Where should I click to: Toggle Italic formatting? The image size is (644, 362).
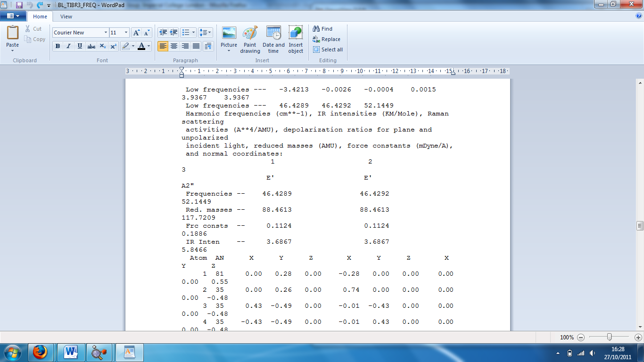pos(68,46)
